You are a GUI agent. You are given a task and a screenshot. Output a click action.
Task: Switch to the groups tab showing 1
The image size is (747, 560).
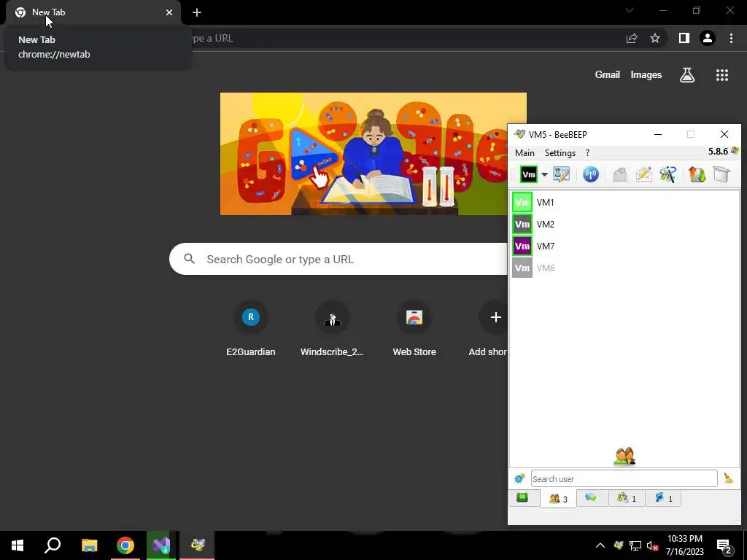(627, 498)
